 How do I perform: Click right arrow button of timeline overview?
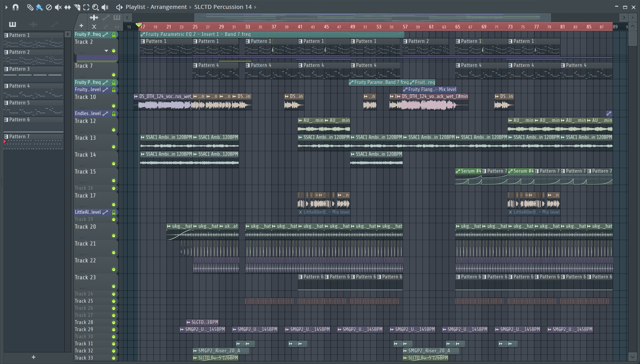624,18
